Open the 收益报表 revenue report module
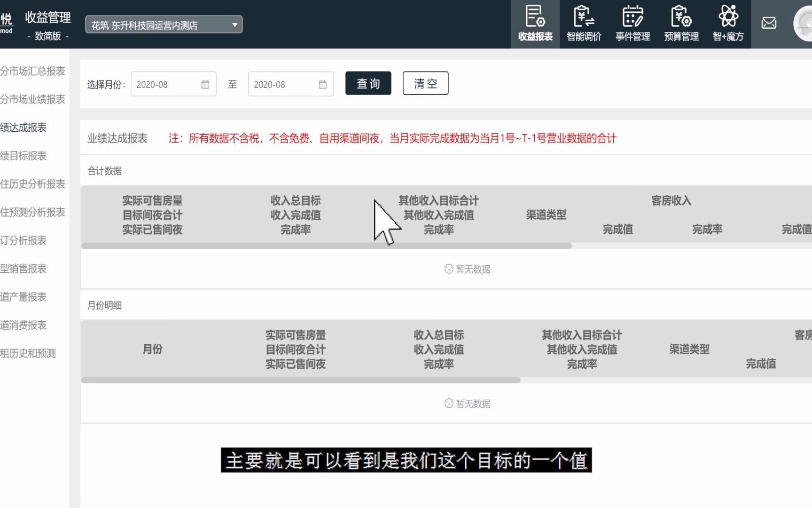 [x=535, y=24]
